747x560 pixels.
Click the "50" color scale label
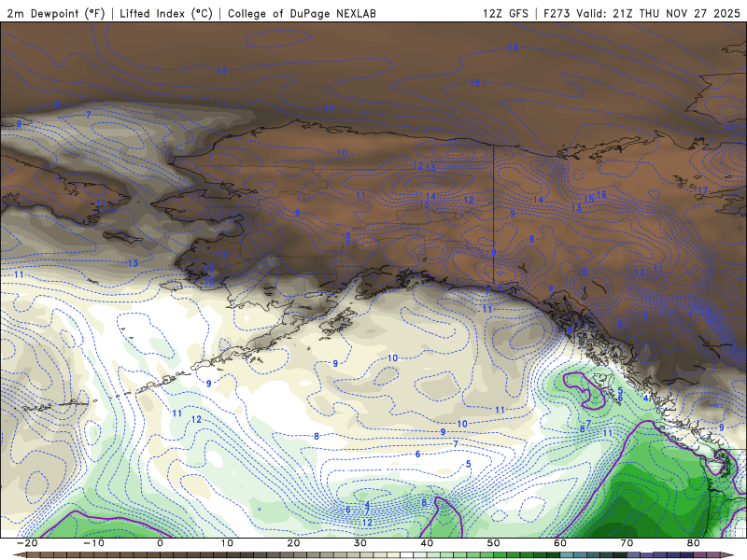pos(494,543)
